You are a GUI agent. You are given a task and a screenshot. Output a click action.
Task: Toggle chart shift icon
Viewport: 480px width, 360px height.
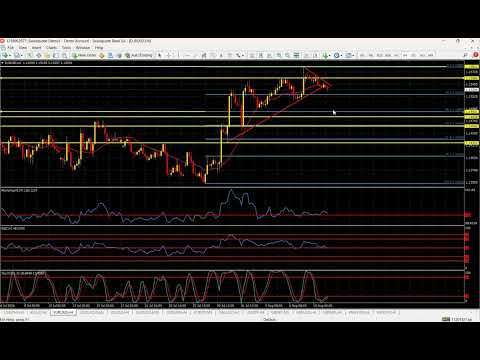(x=316, y=55)
